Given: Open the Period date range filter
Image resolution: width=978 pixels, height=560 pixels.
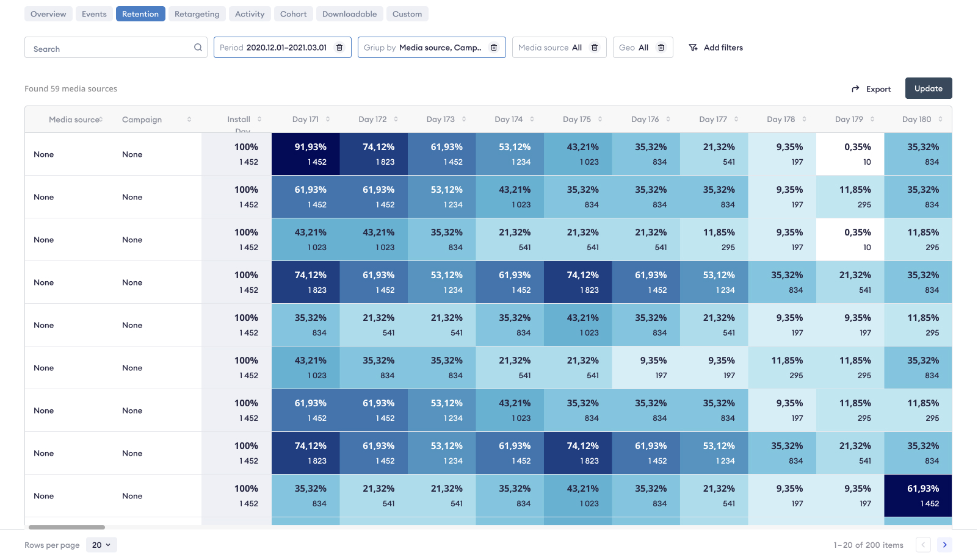Looking at the screenshot, I should tap(275, 48).
